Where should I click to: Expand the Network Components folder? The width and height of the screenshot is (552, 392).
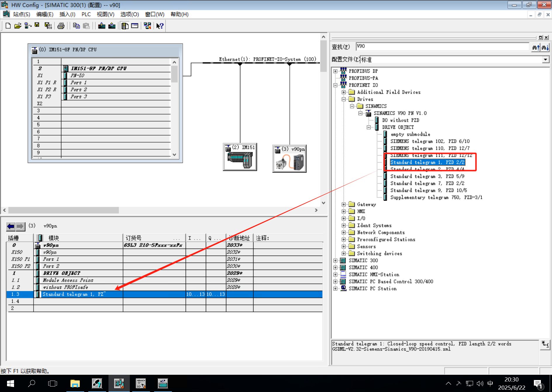[x=344, y=233]
